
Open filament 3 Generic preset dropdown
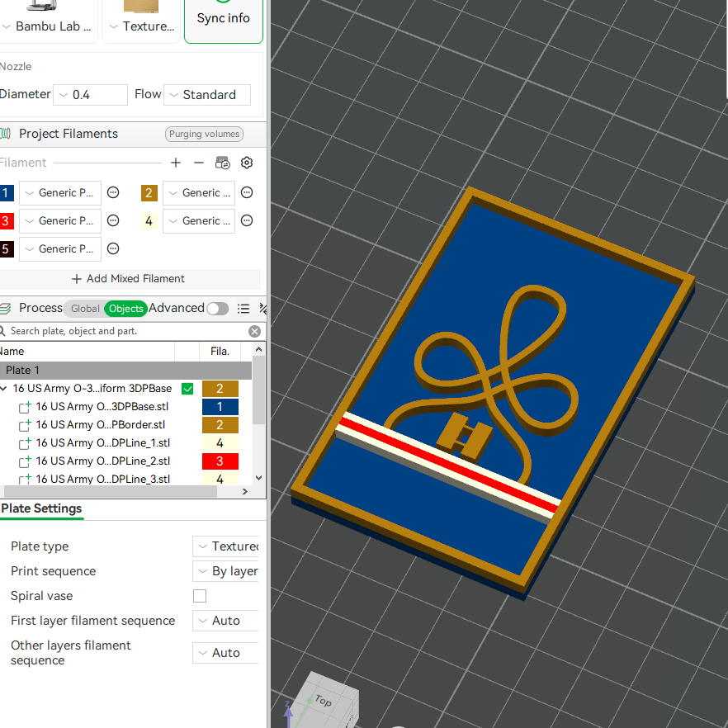click(60, 220)
